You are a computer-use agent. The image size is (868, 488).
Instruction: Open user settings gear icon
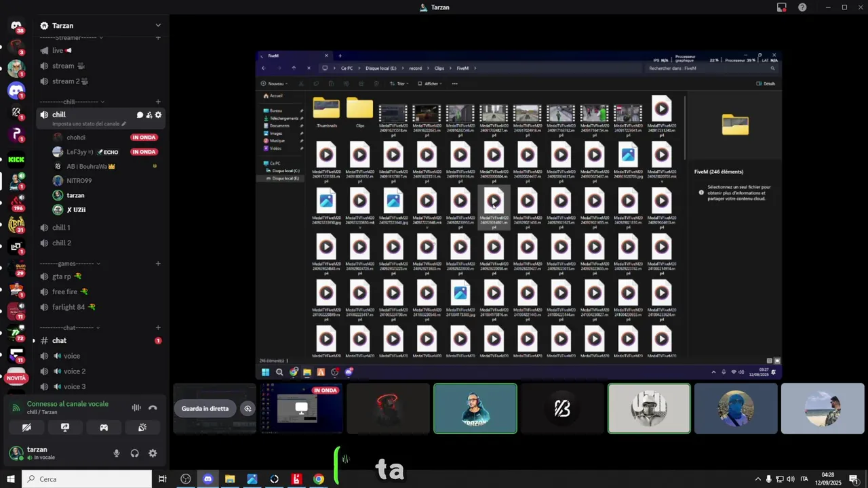(153, 453)
